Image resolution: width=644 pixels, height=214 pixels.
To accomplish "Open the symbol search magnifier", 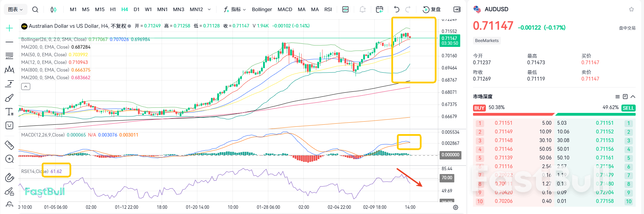I will coord(35,9).
